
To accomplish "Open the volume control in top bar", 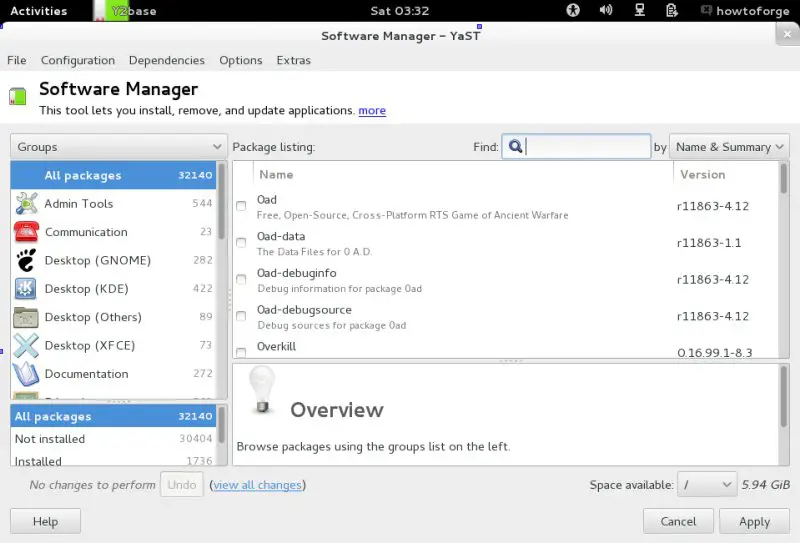I will coord(606,10).
